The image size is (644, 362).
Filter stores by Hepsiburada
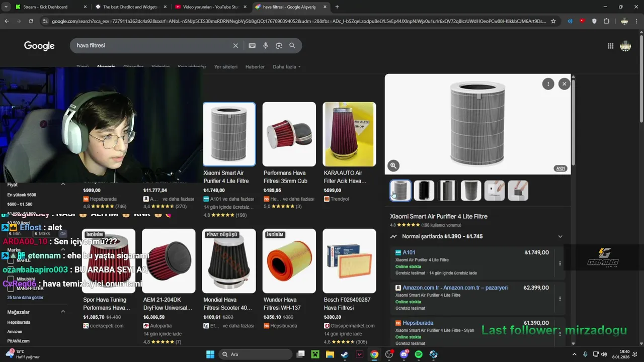point(19,322)
